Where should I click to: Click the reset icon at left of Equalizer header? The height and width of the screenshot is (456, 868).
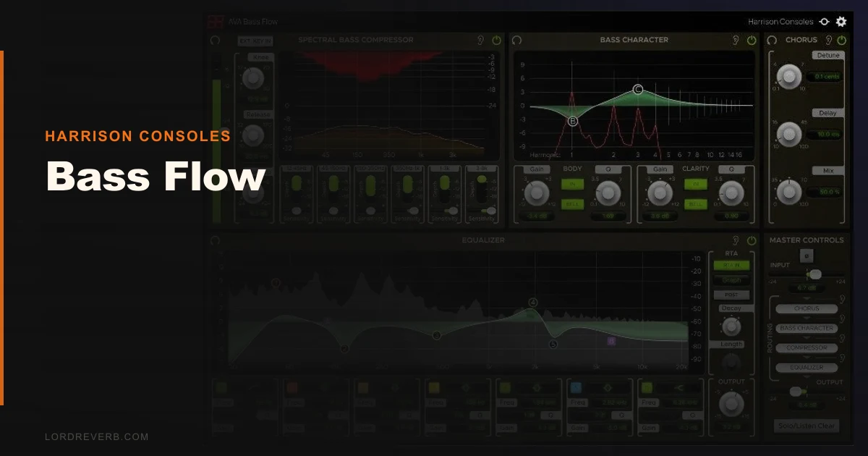[214, 240]
